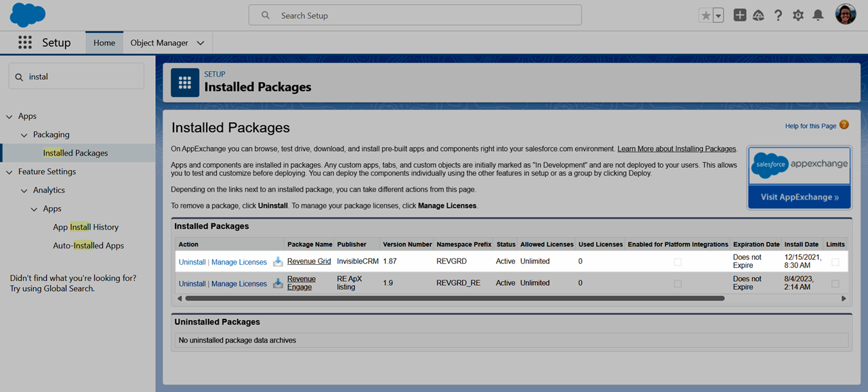Click the 'Enabled for Platform Integrations' header

pos(678,244)
